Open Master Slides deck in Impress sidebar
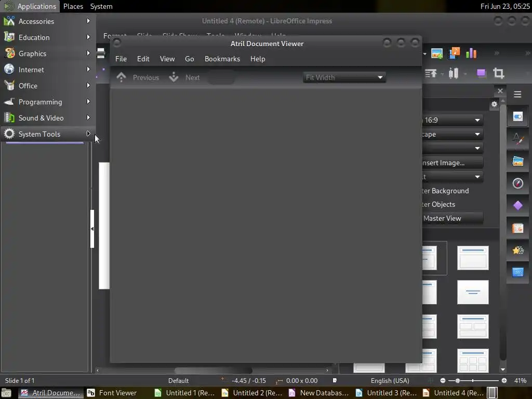The image size is (532, 399). [518, 272]
